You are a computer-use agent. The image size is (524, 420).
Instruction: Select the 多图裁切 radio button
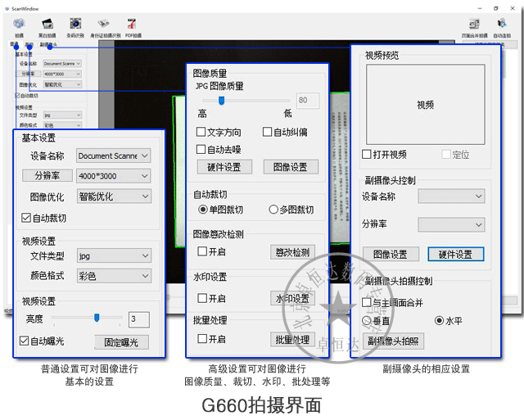click(273, 210)
